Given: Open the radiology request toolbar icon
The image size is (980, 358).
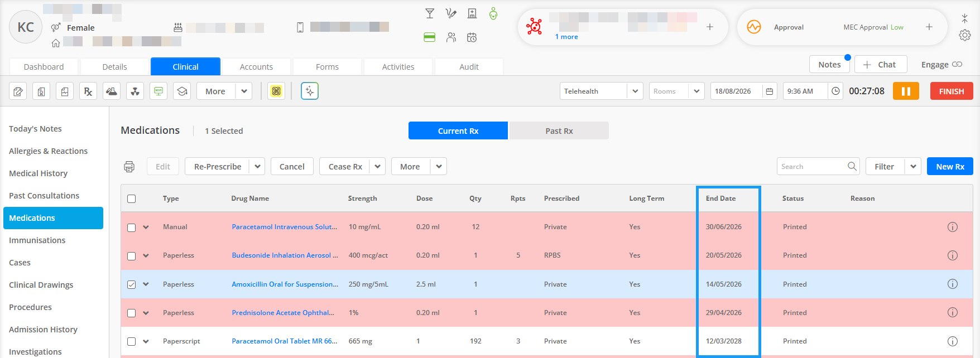Looking at the screenshot, I should pos(135,91).
